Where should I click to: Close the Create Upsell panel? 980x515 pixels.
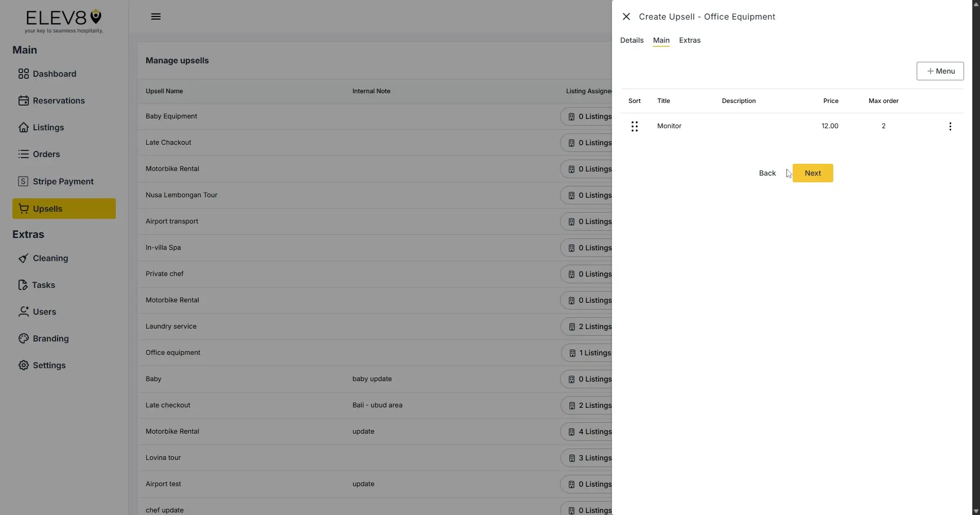click(626, 16)
